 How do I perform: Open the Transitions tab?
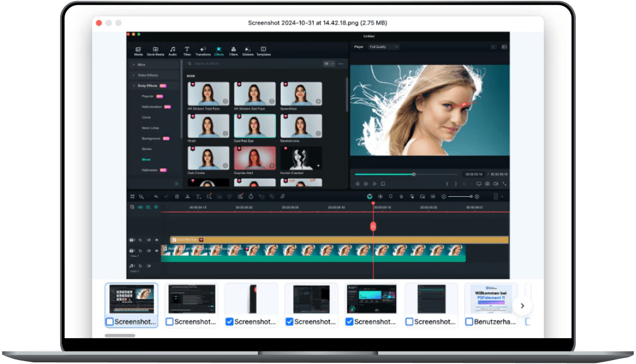click(203, 51)
